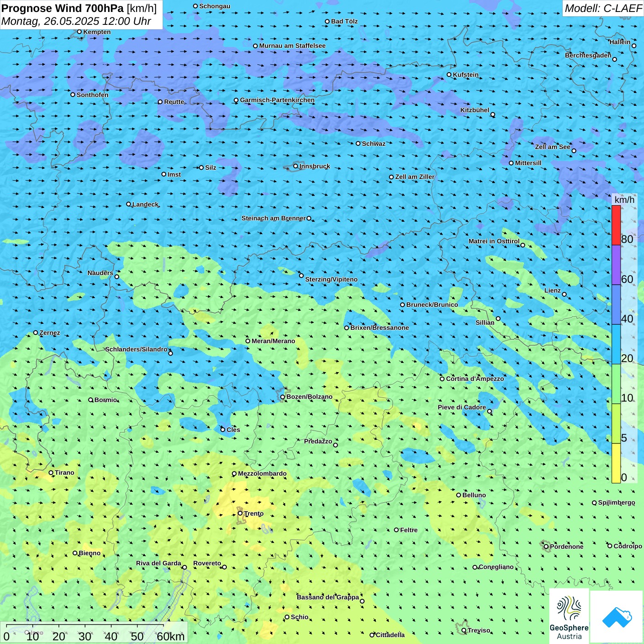Click the Zell am Ziller label
The width and height of the screenshot is (644, 644).
[x=414, y=177]
